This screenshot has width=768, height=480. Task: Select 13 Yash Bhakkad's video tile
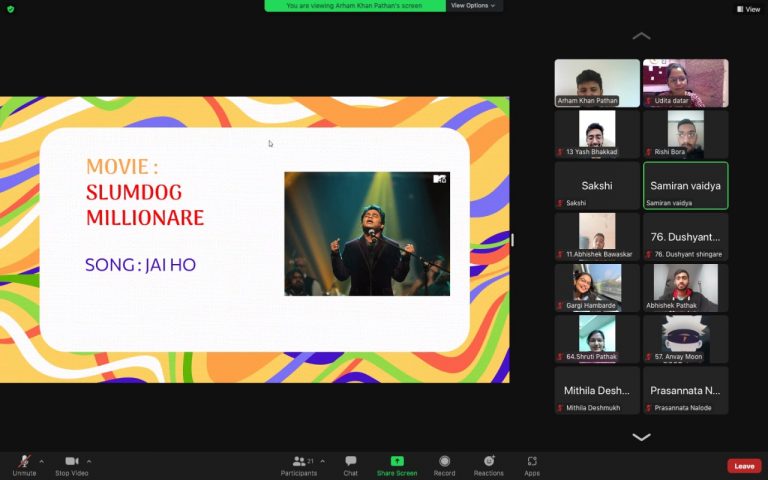(597, 134)
